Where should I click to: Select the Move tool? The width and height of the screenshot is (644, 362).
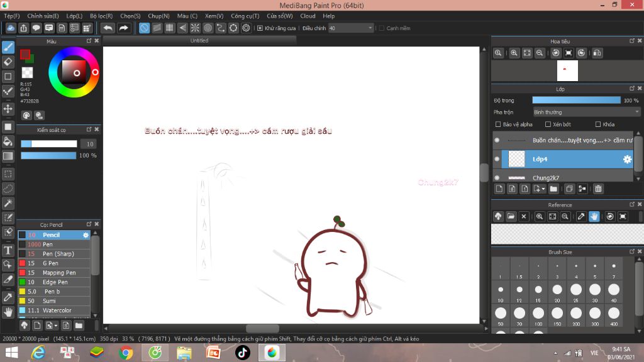pyautogui.click(x=8, y=109)
